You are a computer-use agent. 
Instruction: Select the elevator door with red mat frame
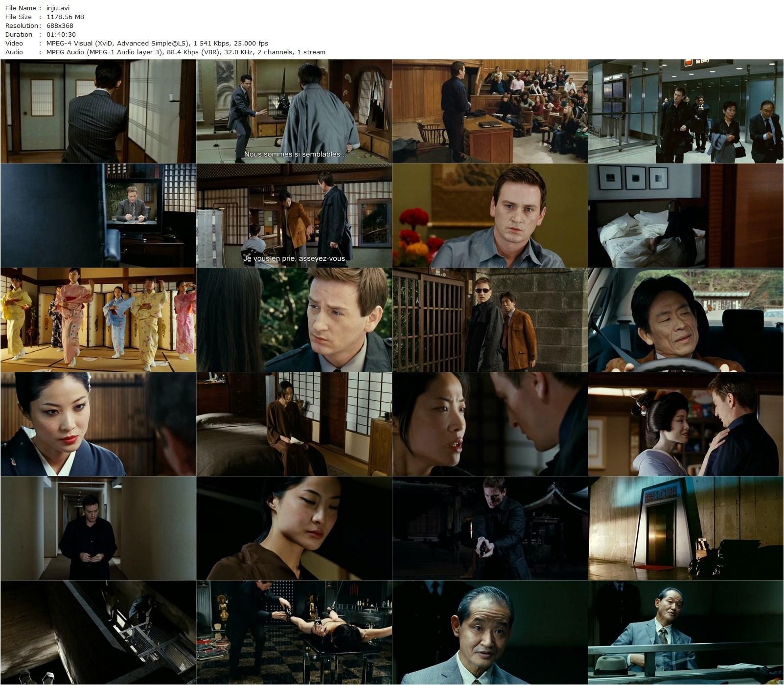[686, 528]
